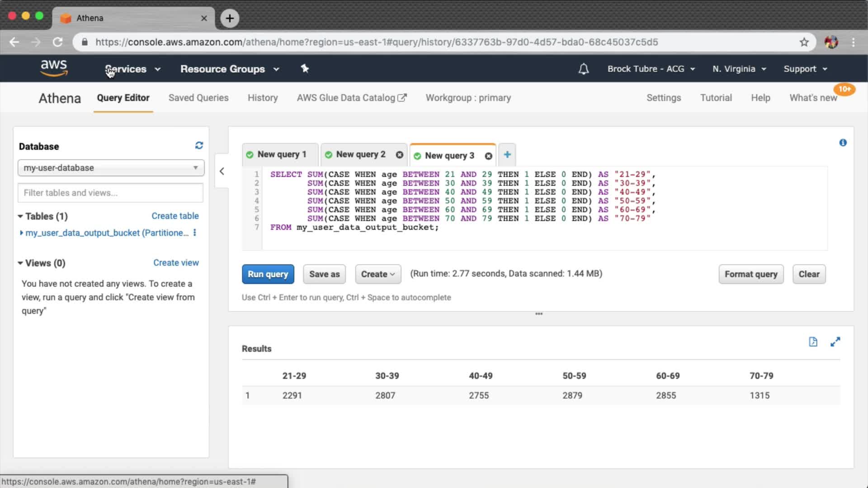Add a new query tab

pos(507,155)
